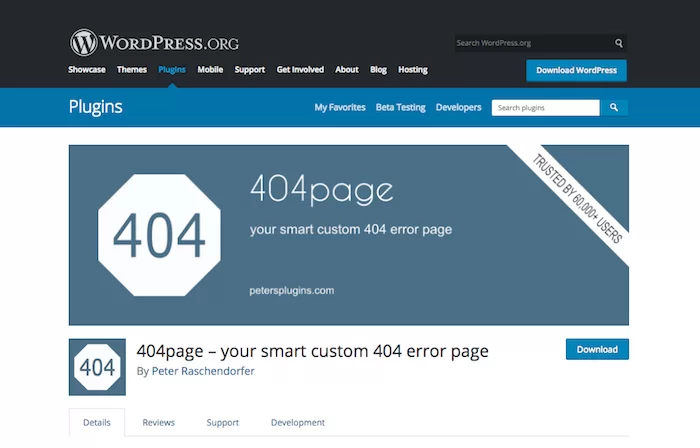Open the Support item in top navigation

point(250,70)
